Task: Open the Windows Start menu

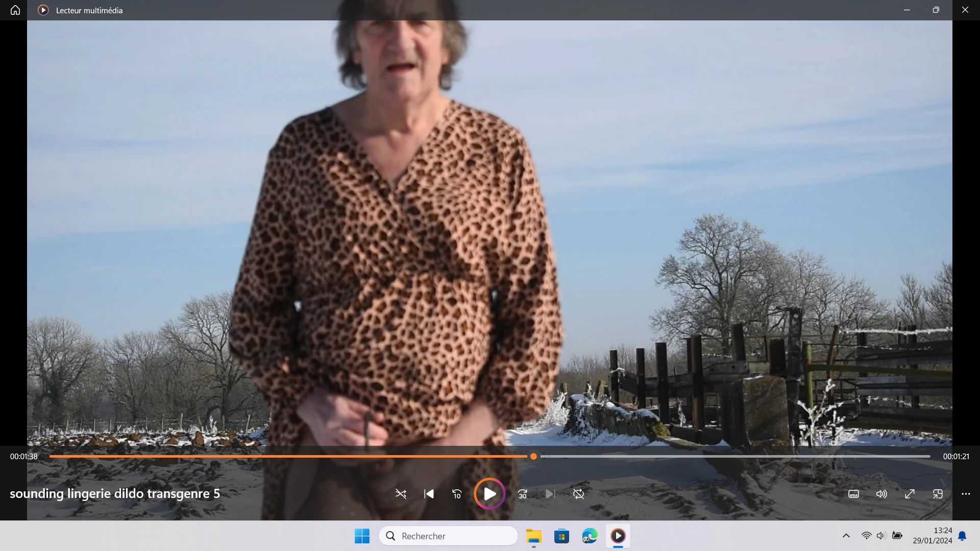Action: point(362,536)
